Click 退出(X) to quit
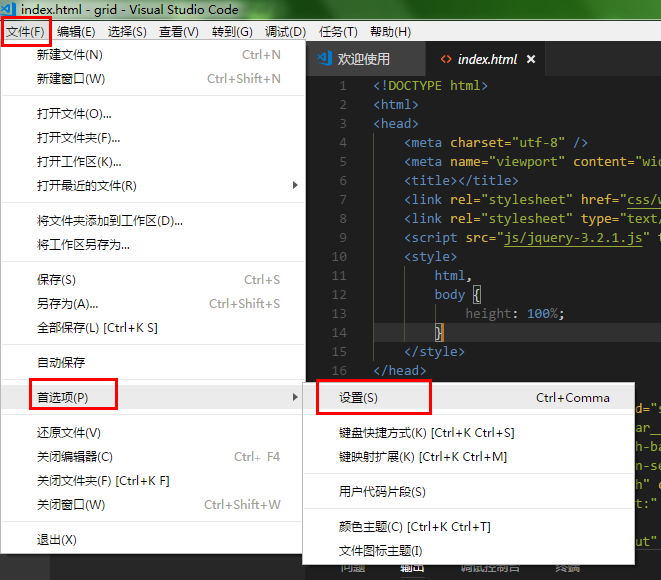The width and height of the screenshot is (661, 580). click(x=153, y=540)
